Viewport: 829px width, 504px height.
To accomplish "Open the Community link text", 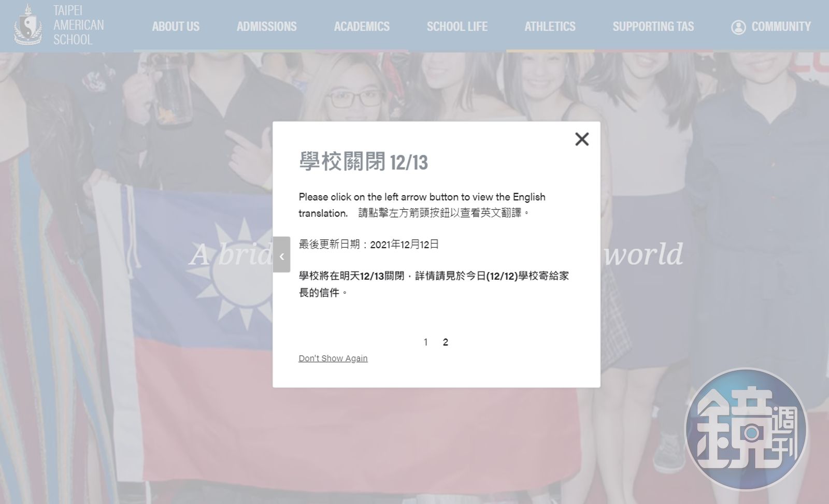I will pos(781,26).
